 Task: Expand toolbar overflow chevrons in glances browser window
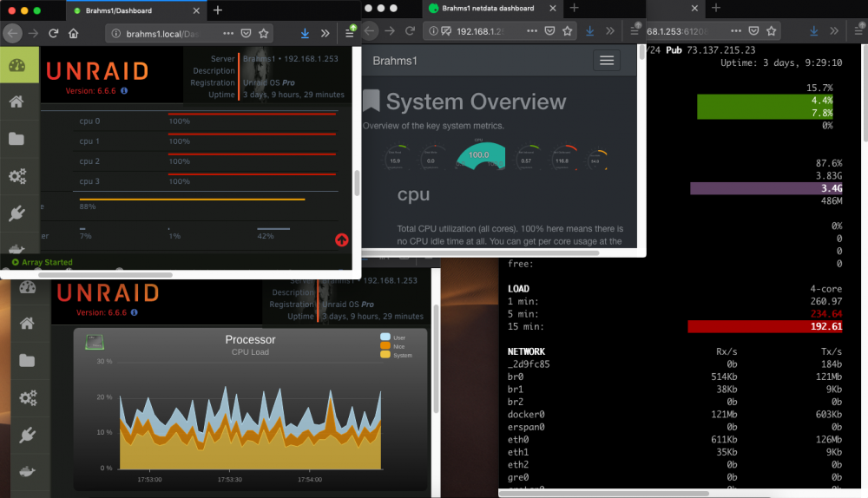click(834, 31)
